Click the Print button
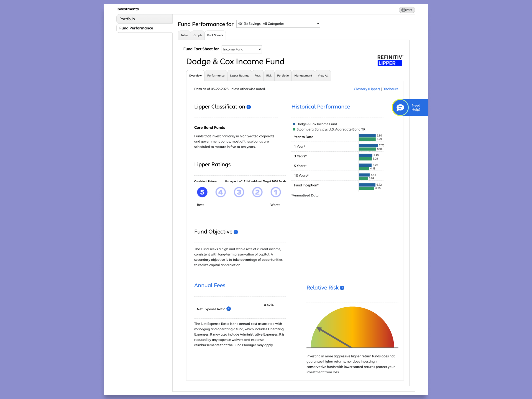 click(x=407, y=10)
